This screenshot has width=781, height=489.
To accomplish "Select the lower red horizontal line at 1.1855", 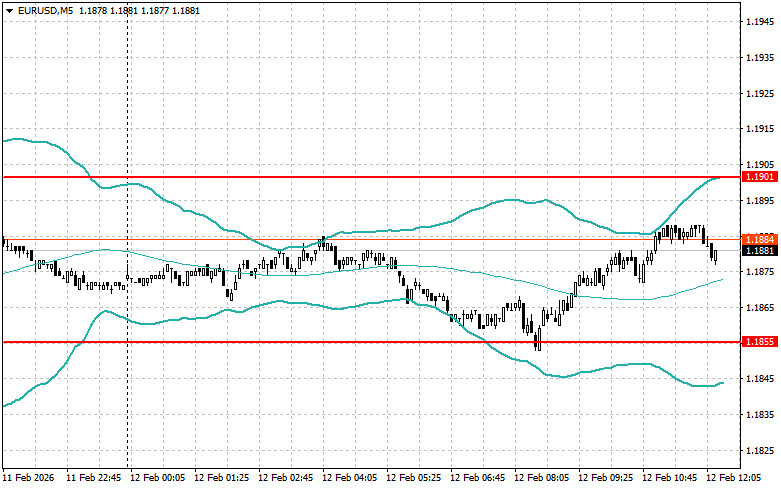I will coord(371,342).
